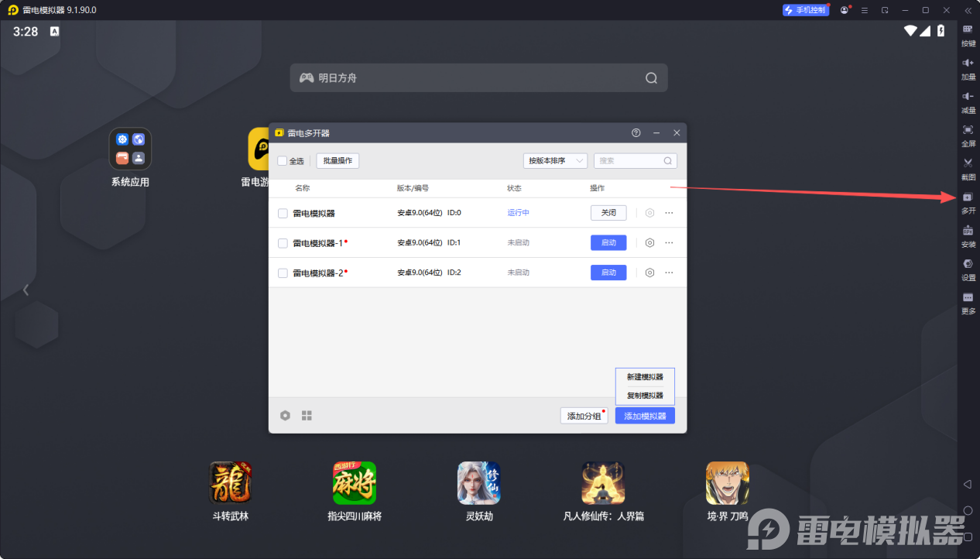
Task: Click the 批量操作 batch operation button
Action: point(338,161)
